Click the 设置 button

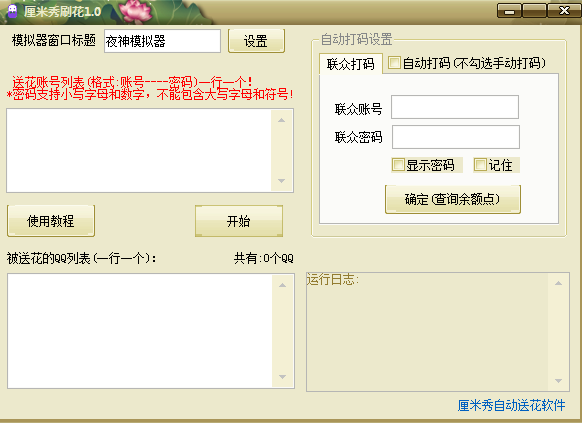click(x=256, y=41)
